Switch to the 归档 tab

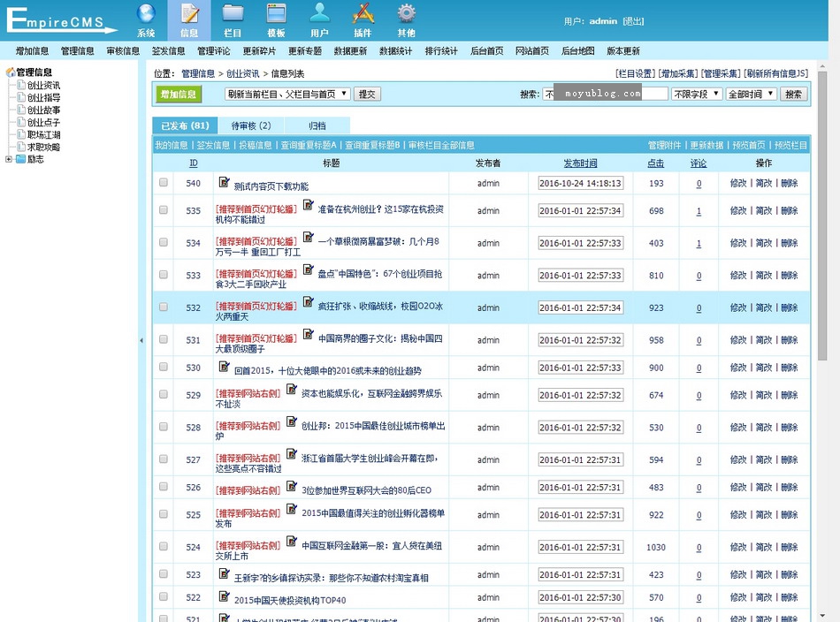coord(317,125)
